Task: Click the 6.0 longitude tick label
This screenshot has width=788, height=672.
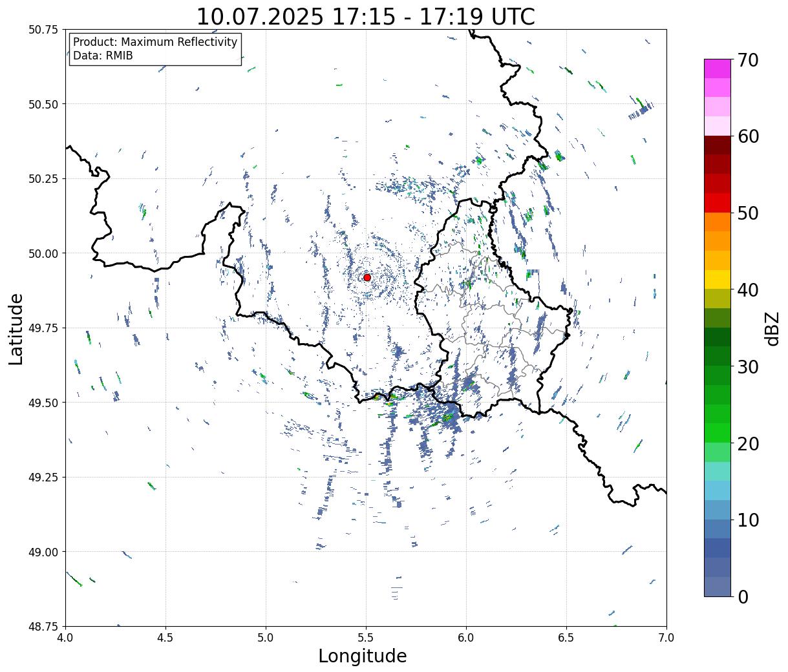Action: (x=466, y=637)
